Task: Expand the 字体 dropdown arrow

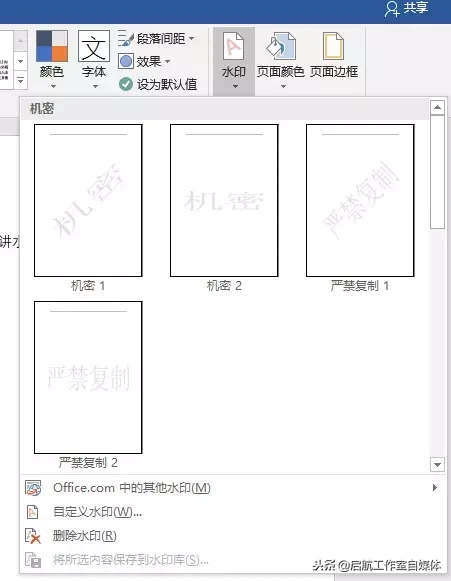Action: tap(95, 86)
